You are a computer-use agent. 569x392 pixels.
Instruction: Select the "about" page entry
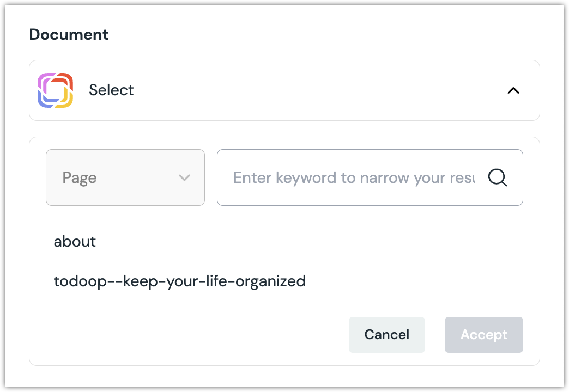pos(75,242)
